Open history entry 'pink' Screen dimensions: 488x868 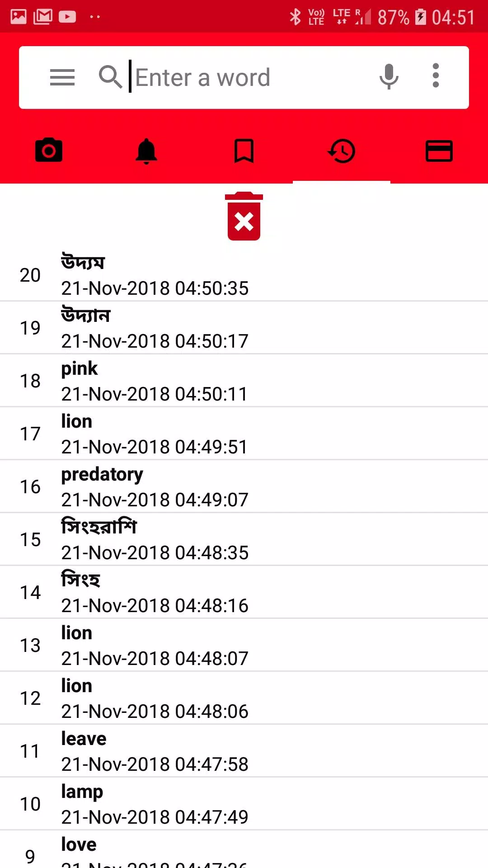tap(244, 381)
